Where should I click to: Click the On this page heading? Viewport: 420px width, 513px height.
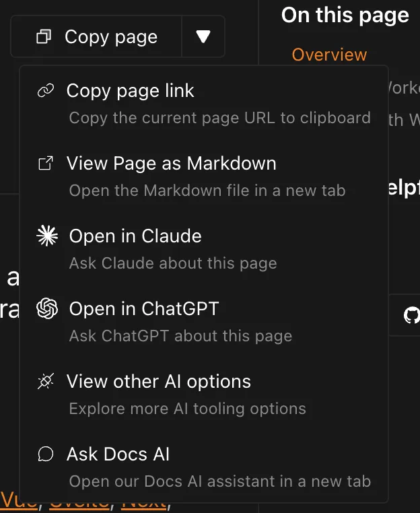tap(345, 15)
